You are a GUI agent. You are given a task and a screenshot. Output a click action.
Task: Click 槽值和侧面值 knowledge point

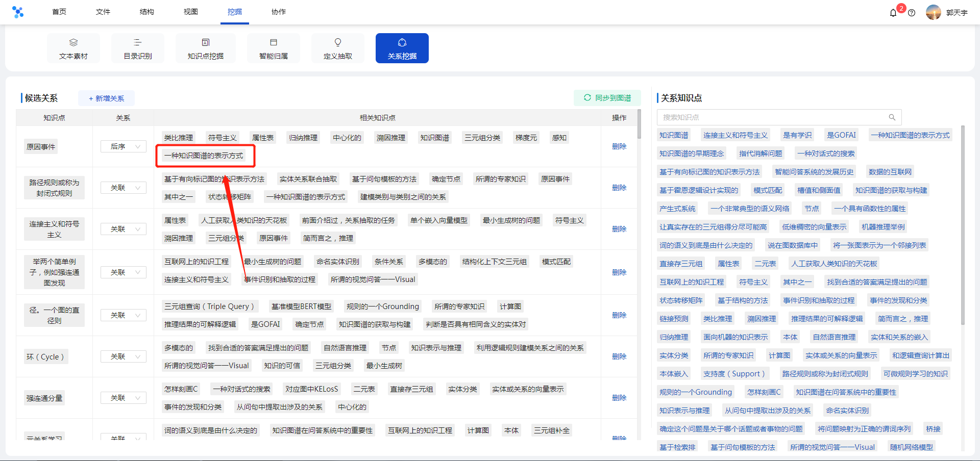[x=819, y=190]
